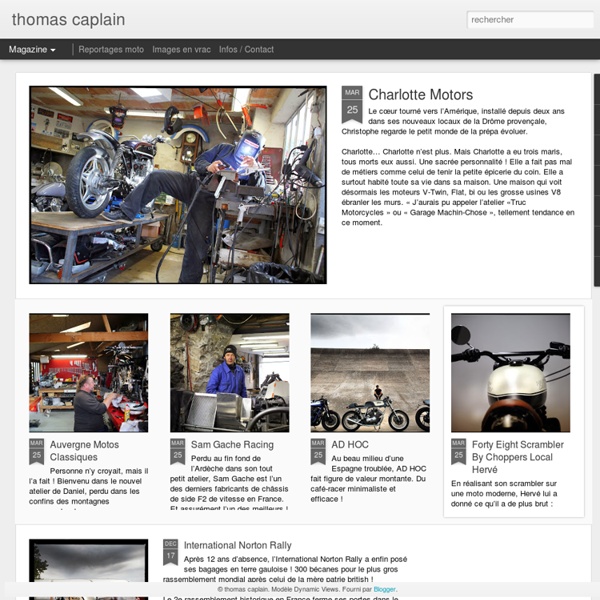Open the AD HOC thumbnail photo
This screenshot has width=600, height=600.
pyautogui.click(x=370, y=373)
